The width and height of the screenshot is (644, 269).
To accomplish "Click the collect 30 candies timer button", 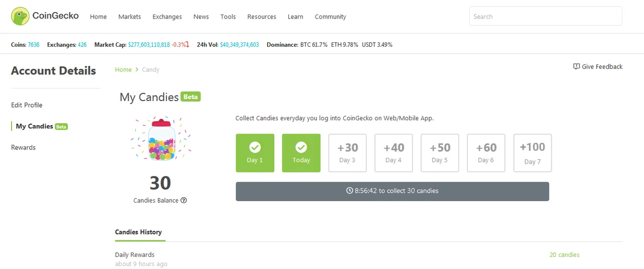I will pos(392,191).
